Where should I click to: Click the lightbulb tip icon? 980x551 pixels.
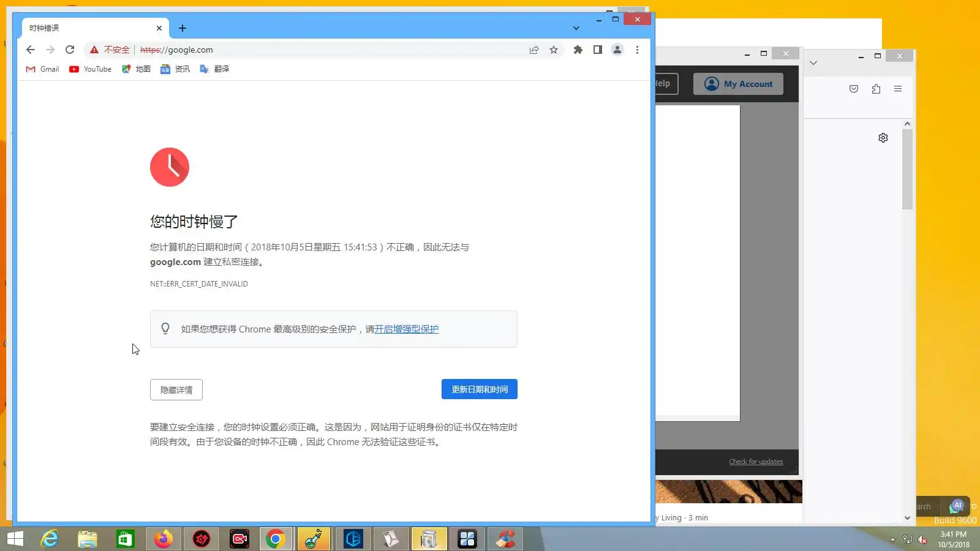point(165,329)
